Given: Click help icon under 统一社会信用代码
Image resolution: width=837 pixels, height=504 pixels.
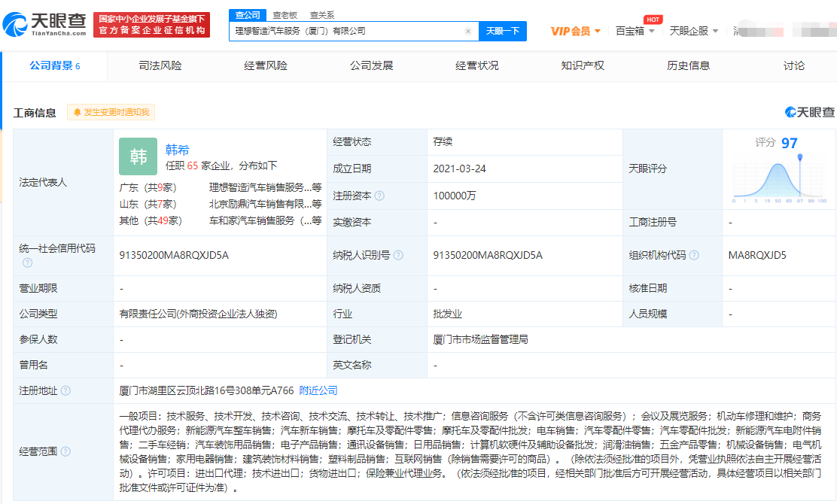Looking at the screenshot, I should tap(27, 263).
